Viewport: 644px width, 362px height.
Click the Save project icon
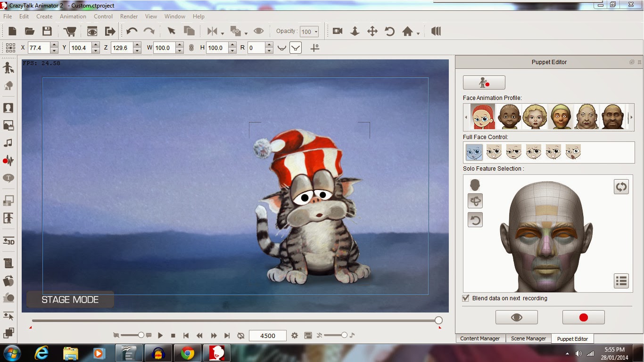point(47,31)
